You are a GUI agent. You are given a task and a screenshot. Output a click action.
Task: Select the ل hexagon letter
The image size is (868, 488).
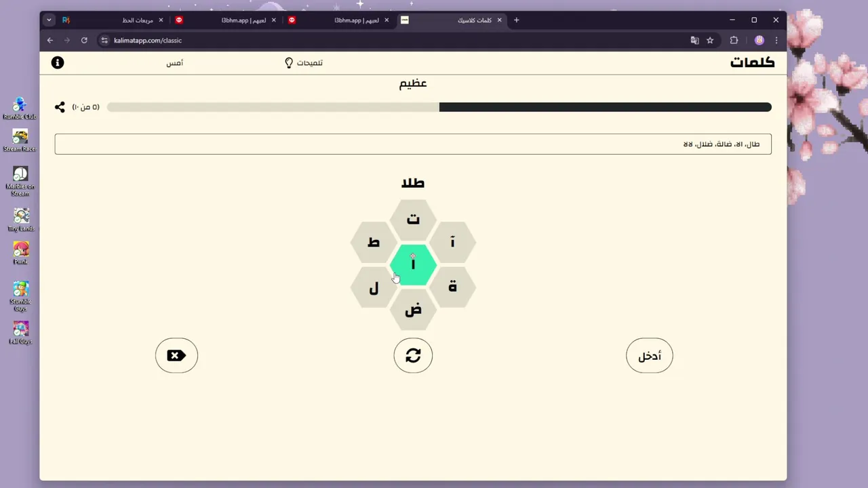(x=374, y=287)
